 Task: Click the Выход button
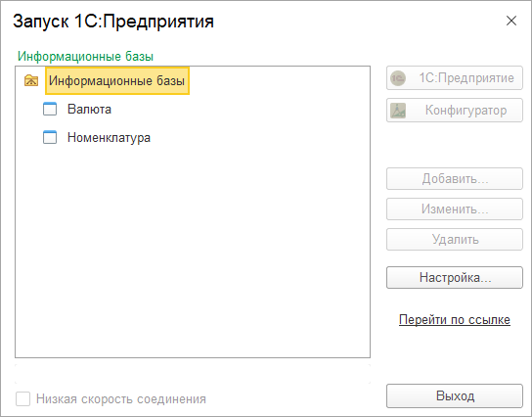point(455,395)
